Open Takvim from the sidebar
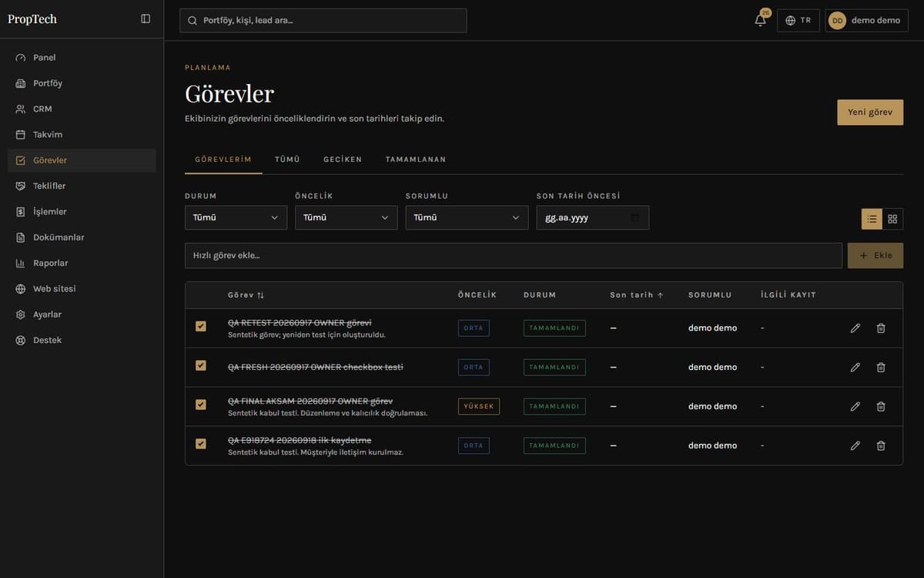The width and height of the screenshot is (924, 578). [x=82, y=135]
